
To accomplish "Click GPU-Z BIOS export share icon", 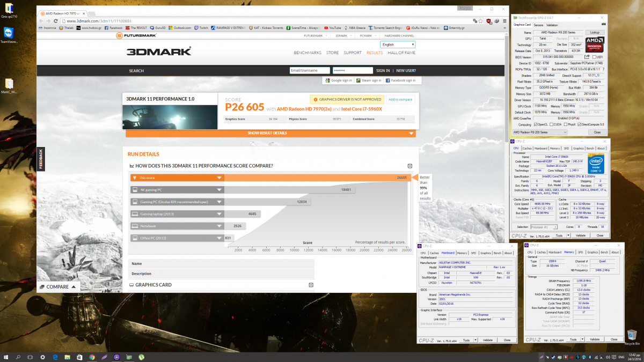I will click(587, 57).
